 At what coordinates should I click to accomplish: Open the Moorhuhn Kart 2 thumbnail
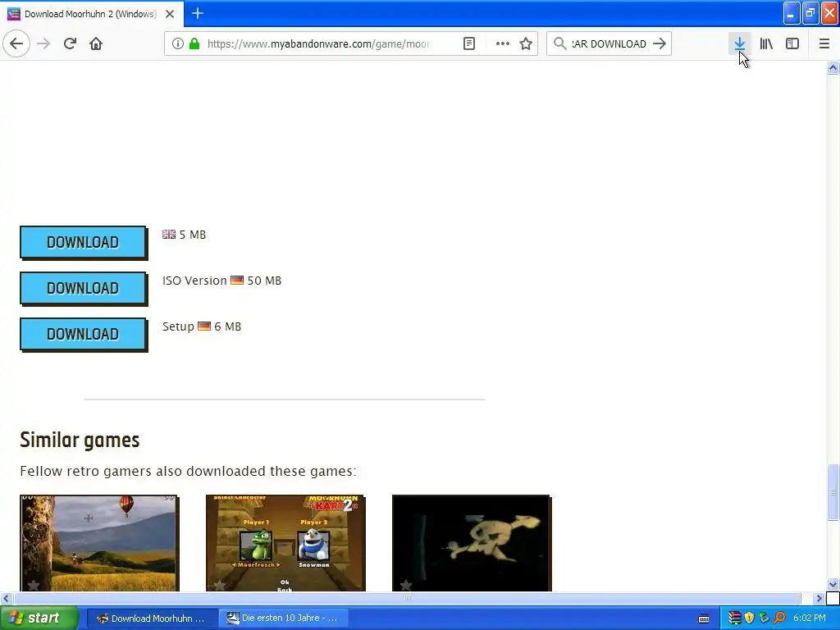tap(285, 543)
